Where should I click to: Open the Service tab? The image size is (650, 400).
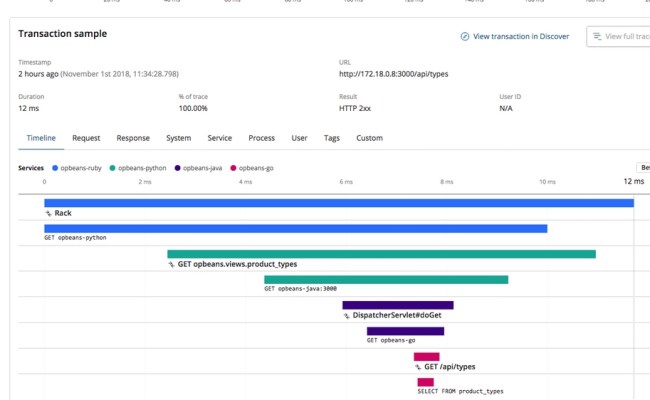click(x=220, y=138)
